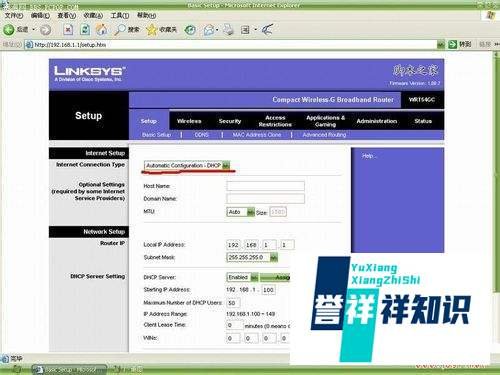Switch to the Setup tab
Image resolution: width=500 pixels, height=375 pixels.
point(149,121)
